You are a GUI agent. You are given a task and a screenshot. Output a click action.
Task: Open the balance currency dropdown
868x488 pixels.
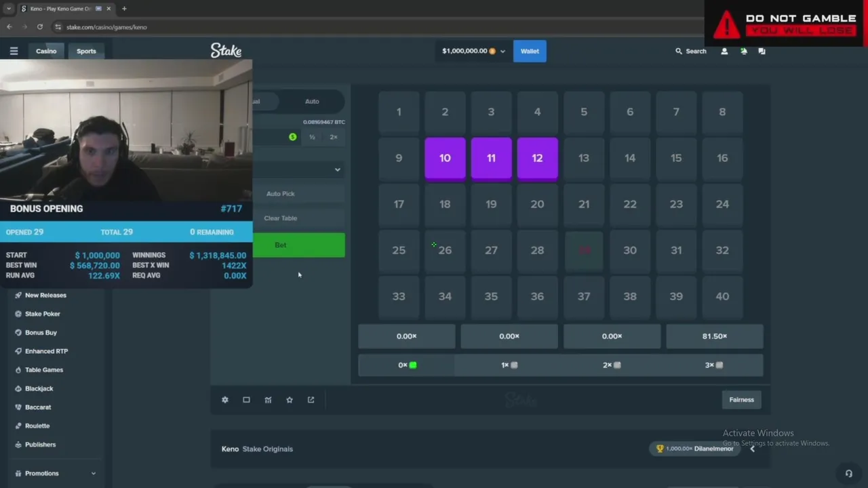click(502, 52)
